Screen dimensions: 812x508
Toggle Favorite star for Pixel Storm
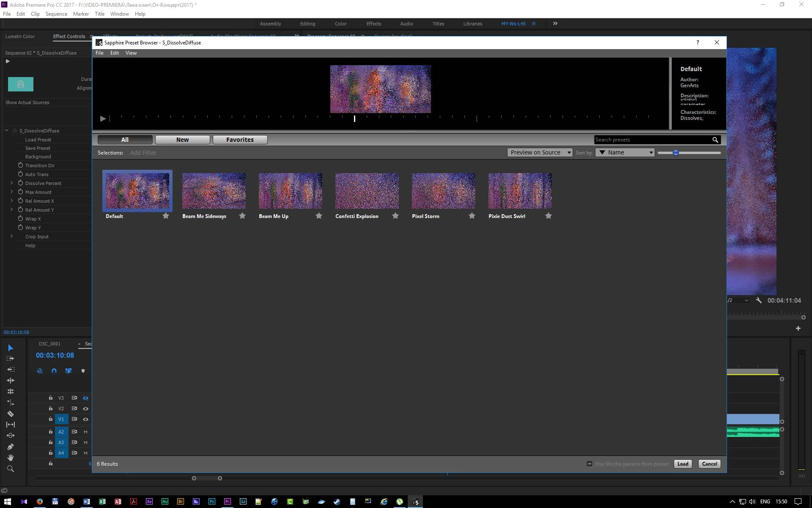click(472, 216)
